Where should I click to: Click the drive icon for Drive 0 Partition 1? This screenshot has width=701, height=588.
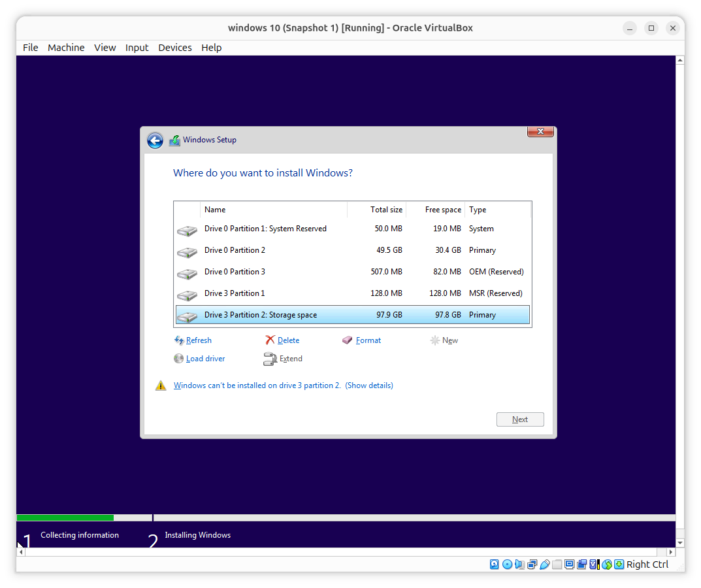187,231
